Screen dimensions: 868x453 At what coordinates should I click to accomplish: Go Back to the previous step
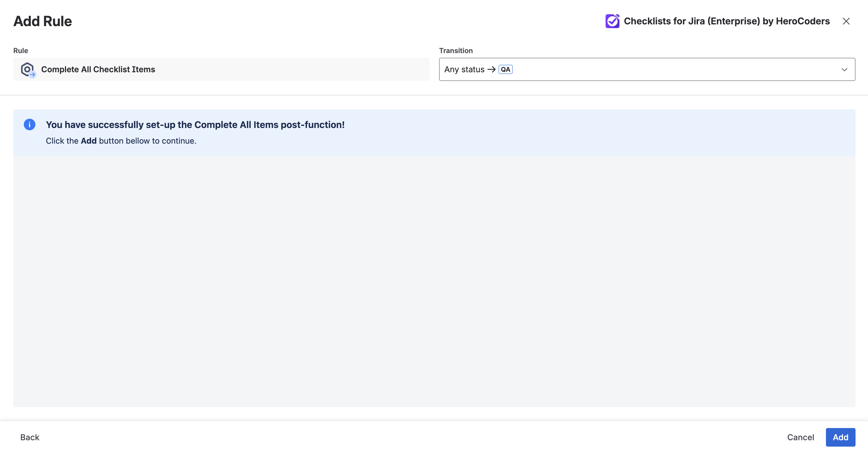coord(30,437)
